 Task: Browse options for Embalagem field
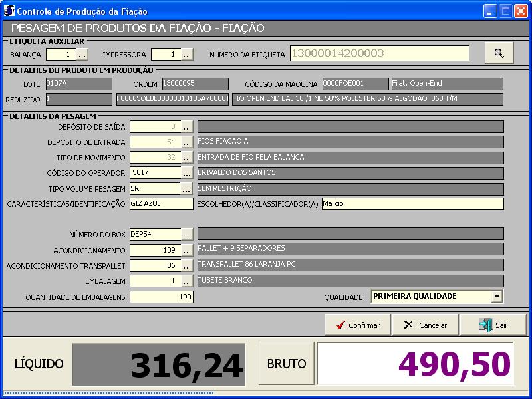188,281
